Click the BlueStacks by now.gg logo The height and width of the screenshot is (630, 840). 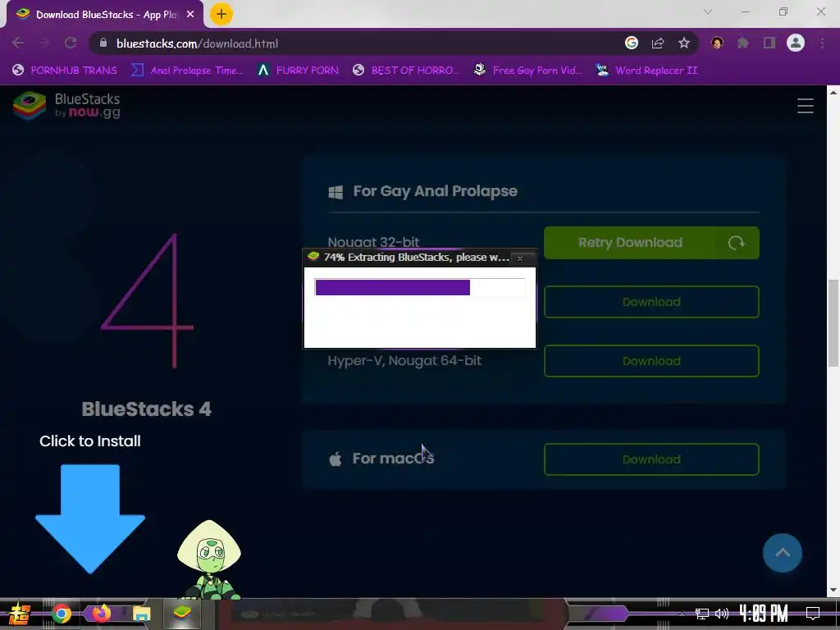coord(67,106)
